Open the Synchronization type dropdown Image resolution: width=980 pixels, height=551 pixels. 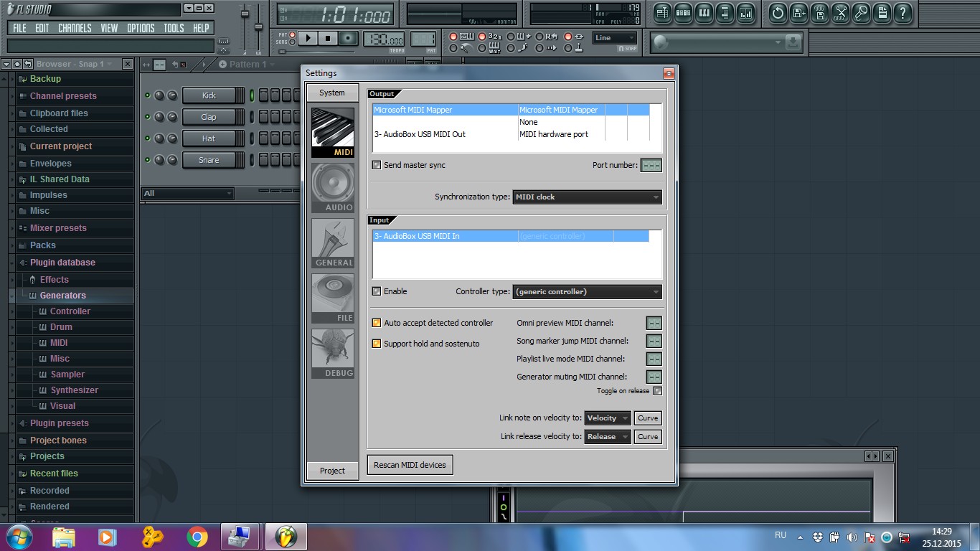click(x=587, y=197)
